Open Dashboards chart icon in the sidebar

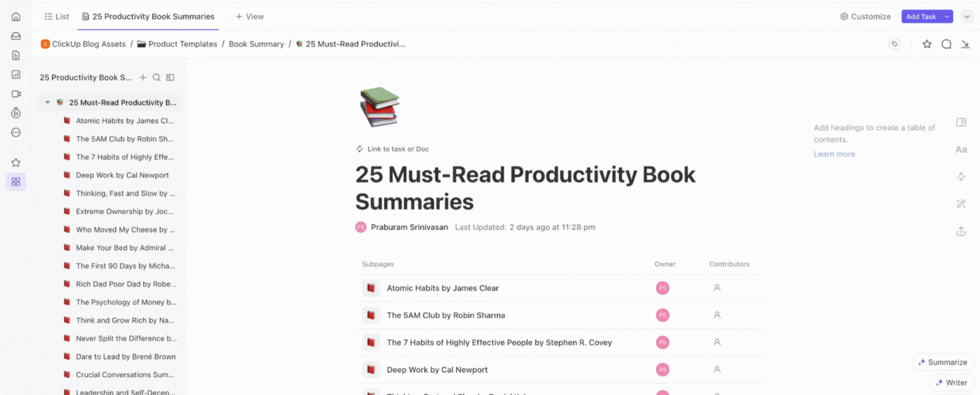click(x=16, y=74)
